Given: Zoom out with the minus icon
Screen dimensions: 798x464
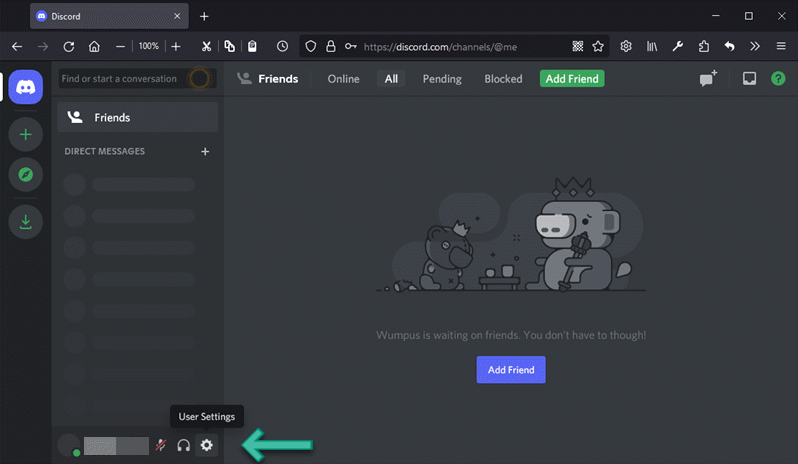Looking at the screenshot, I should (x=120, y=47).
